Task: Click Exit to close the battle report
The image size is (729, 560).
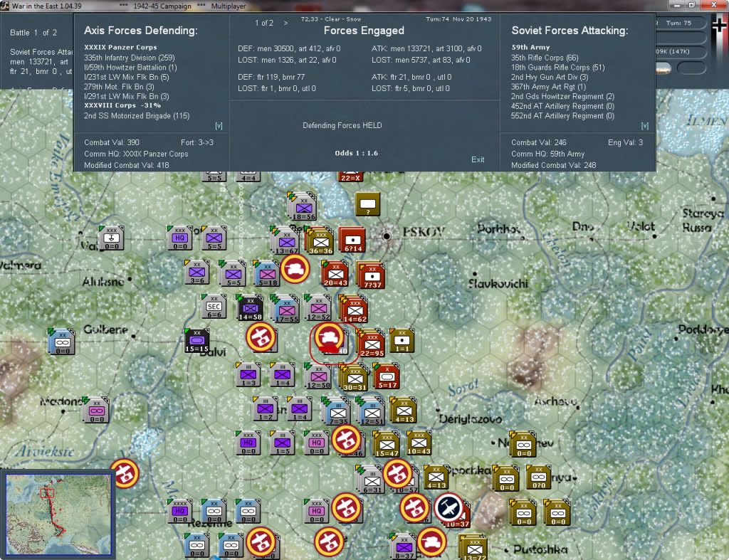Action: [478, 159]
